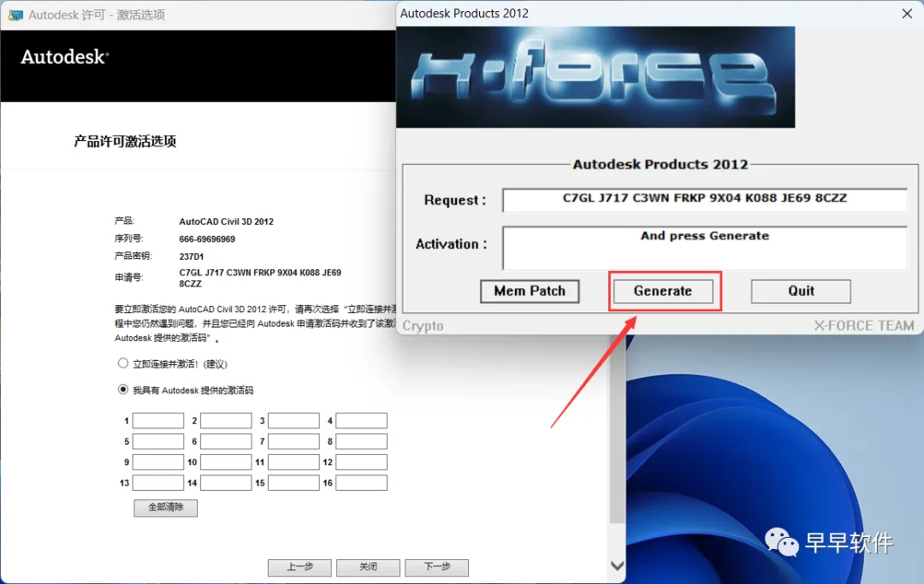The height and width of the screenshot is (584, 924).
Task: Click activation code field number 14
Action: pos(226,483)
